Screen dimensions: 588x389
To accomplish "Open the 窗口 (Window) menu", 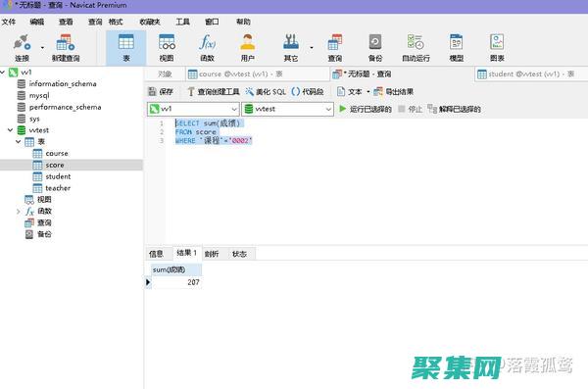I will coord(212,22).
